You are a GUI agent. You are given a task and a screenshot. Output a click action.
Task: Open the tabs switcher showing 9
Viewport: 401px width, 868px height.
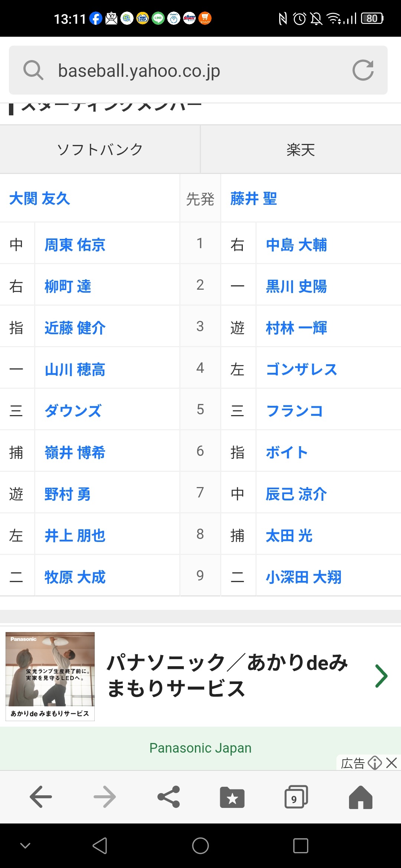tap(296, 797)
